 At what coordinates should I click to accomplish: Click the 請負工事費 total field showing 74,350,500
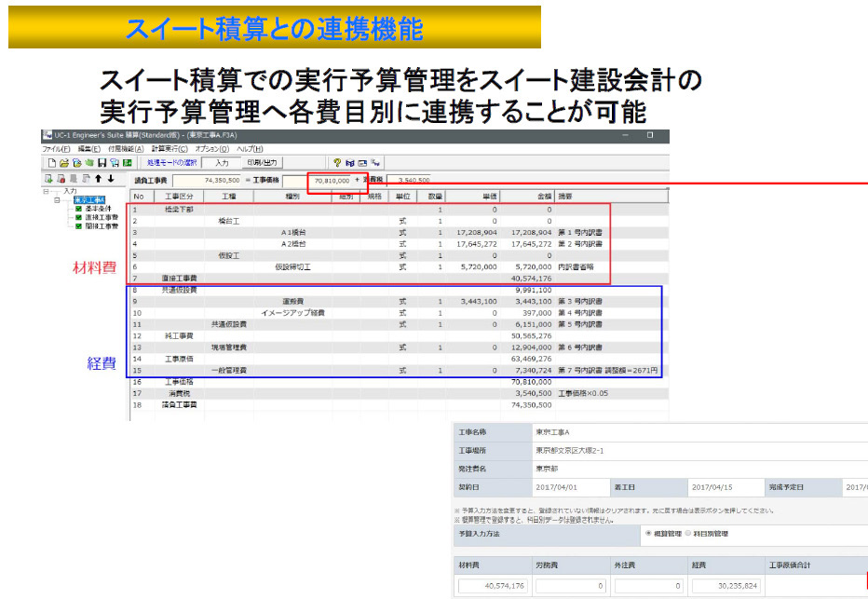pyautogui.click(x=207, y=181)
